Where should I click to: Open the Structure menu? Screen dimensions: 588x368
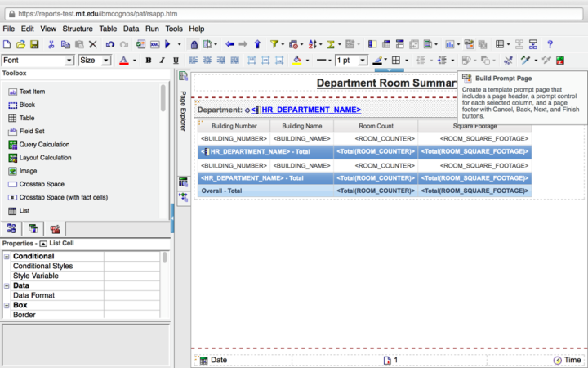tap(78, 29)
